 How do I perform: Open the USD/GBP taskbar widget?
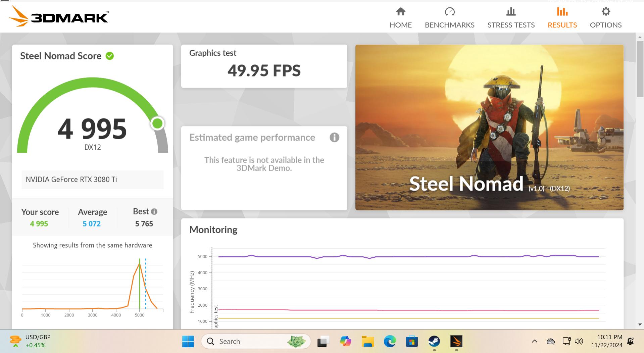(x=30, y=341)
